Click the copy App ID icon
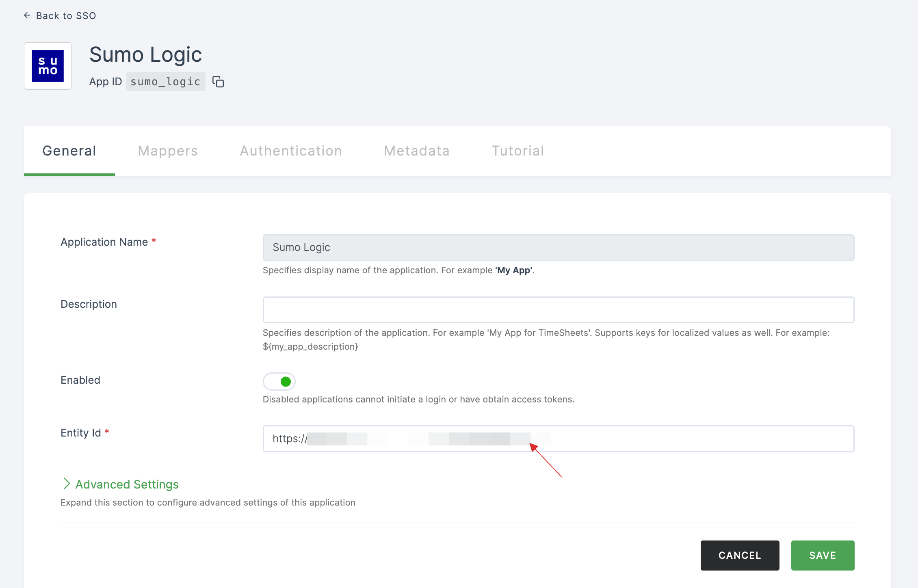The image size is (918, 588). [218, 82]
